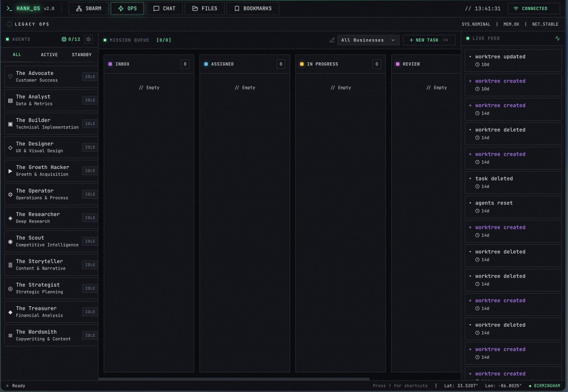Viewport: 568px width, 392px height.
Task: Open the FILES tab
Action: tap(204, 9)
